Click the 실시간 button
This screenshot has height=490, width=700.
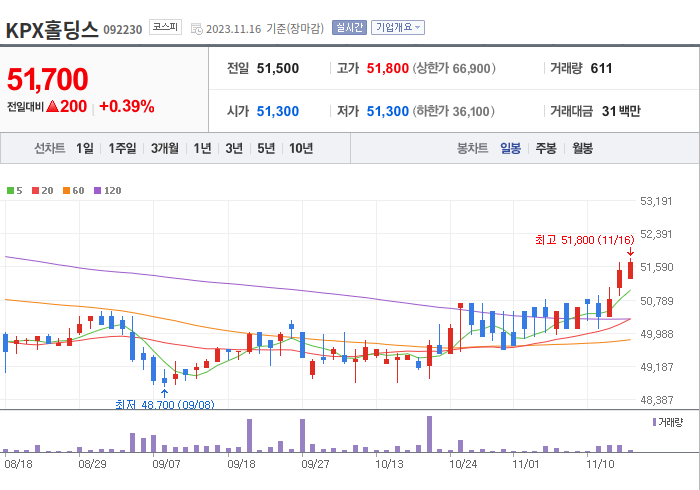[349, 28]
